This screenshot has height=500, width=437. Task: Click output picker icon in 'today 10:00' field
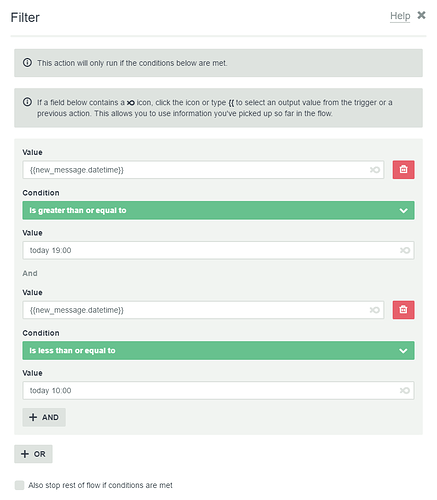[405, 390]
